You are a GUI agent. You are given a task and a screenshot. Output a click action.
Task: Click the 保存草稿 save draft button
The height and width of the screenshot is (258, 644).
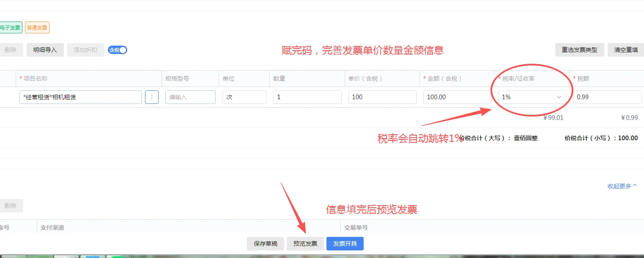tap(265, 243)
